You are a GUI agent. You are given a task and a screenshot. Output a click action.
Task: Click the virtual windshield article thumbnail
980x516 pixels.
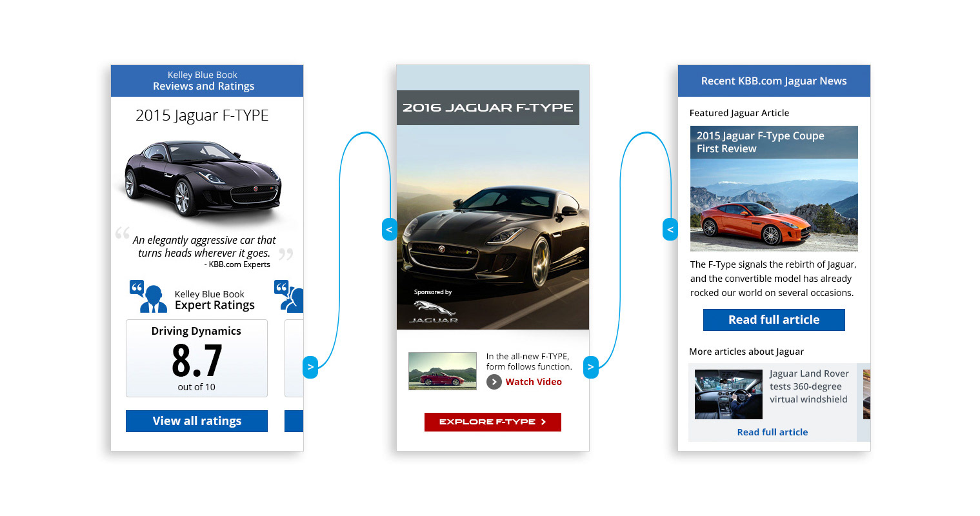point(728,394)
